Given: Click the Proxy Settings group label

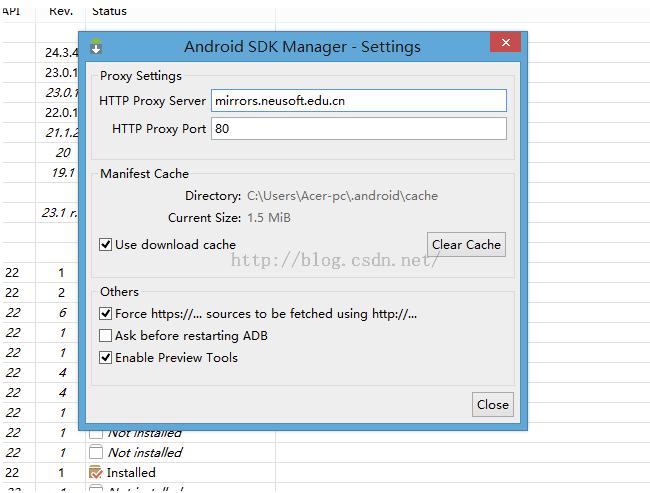Looking at the screenshot, I should click(141, 76).
